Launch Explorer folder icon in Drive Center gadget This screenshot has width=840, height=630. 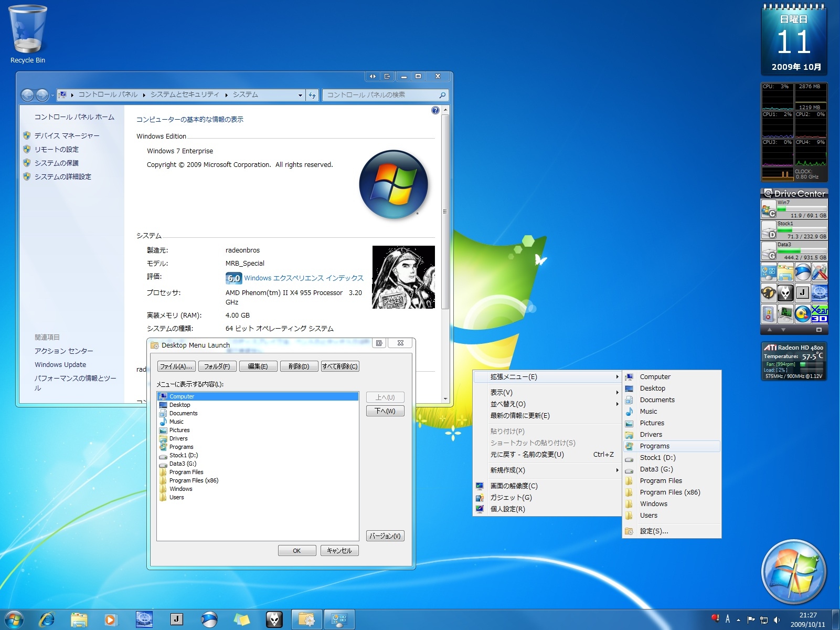coord(785,272)
